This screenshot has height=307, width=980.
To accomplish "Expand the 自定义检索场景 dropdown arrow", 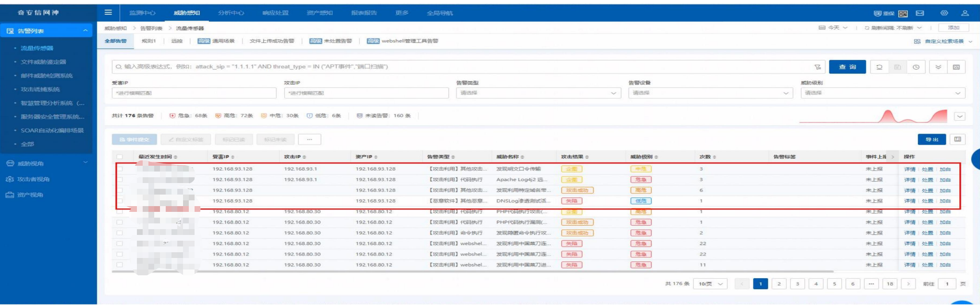I will (970, 41).
